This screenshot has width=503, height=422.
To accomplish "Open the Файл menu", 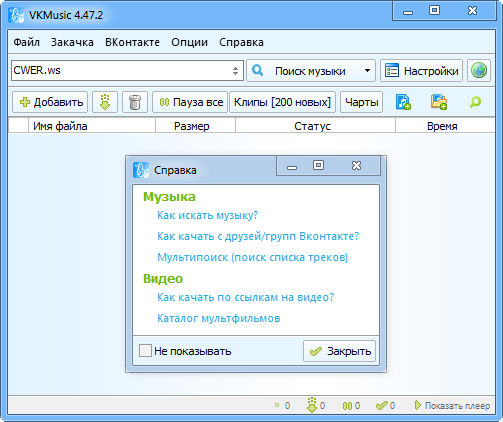I will (26, 42).
